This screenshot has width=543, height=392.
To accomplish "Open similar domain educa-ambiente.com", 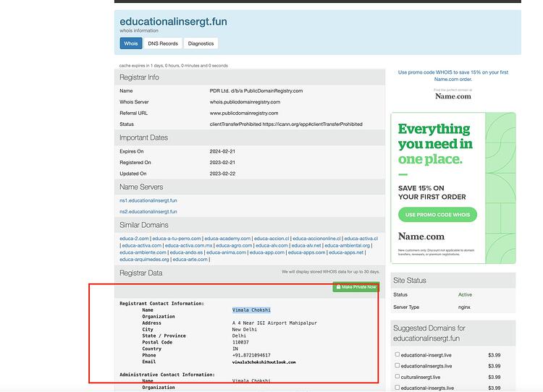I will click(143, 252).
